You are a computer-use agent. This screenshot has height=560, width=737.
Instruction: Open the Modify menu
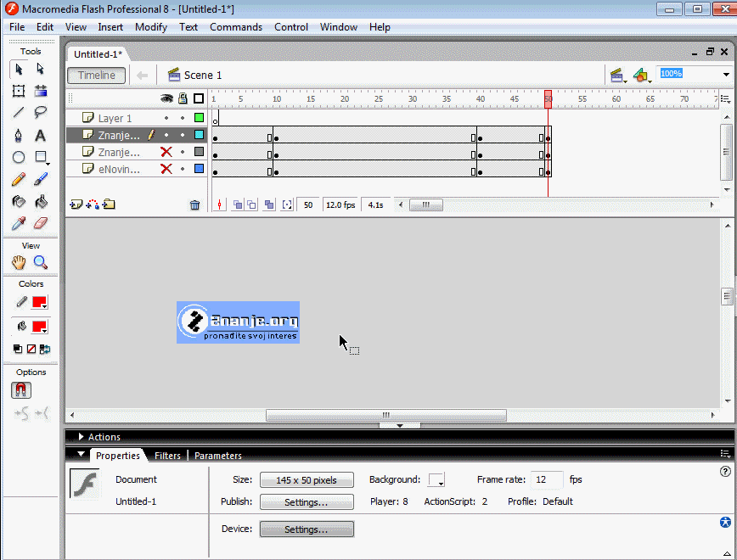(x=151, y=27)
